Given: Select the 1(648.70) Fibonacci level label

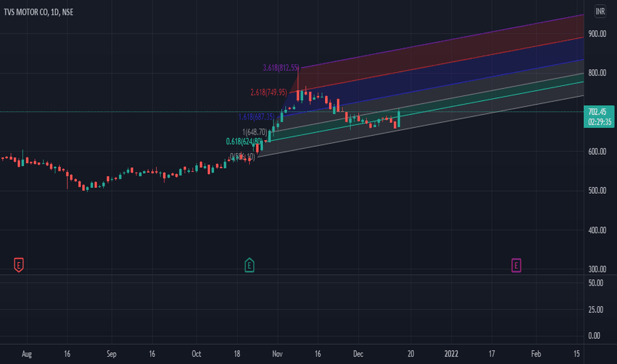Looking at the screenshot, I should (x=255, y=132).
